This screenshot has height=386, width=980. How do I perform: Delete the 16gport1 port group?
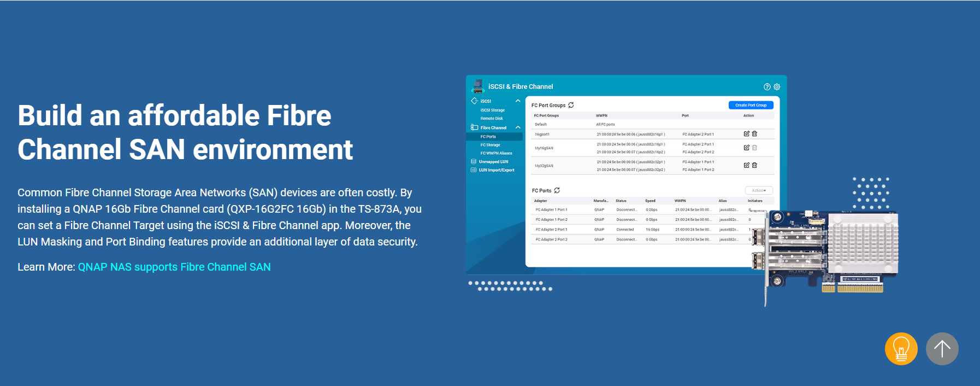(x=754, y=133)
